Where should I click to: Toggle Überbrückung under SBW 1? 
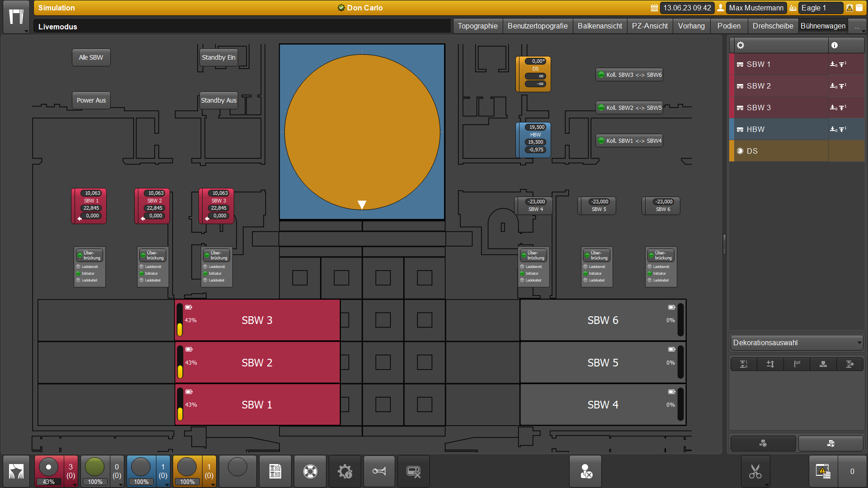click(x=90, y=255)
